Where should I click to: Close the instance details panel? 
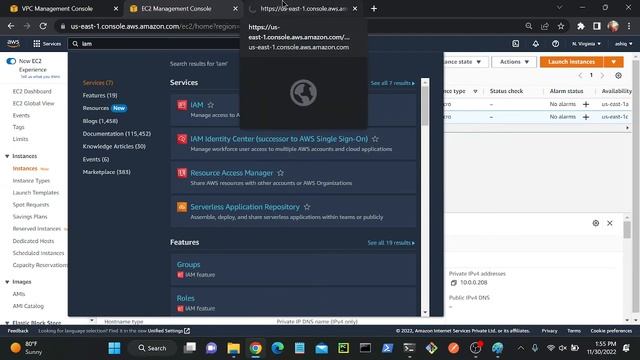tap(610, 223)
